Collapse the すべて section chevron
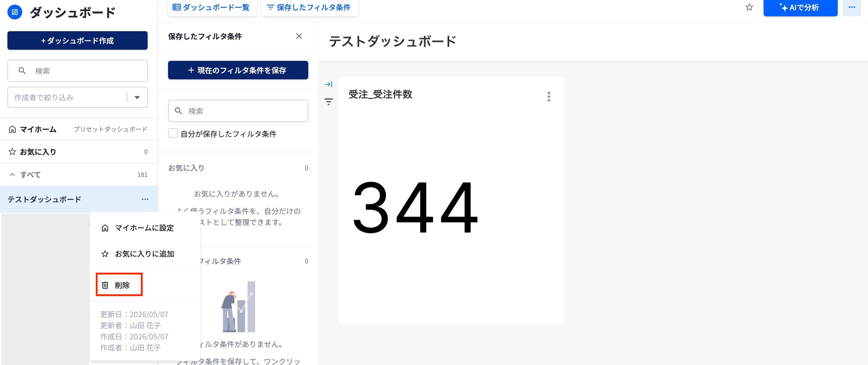Screen dimensions: 868x365 coord(12,174)
